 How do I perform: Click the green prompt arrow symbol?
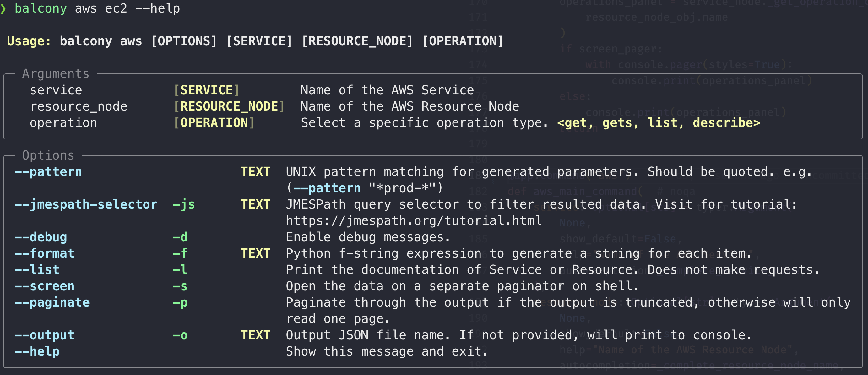point(3,8)
